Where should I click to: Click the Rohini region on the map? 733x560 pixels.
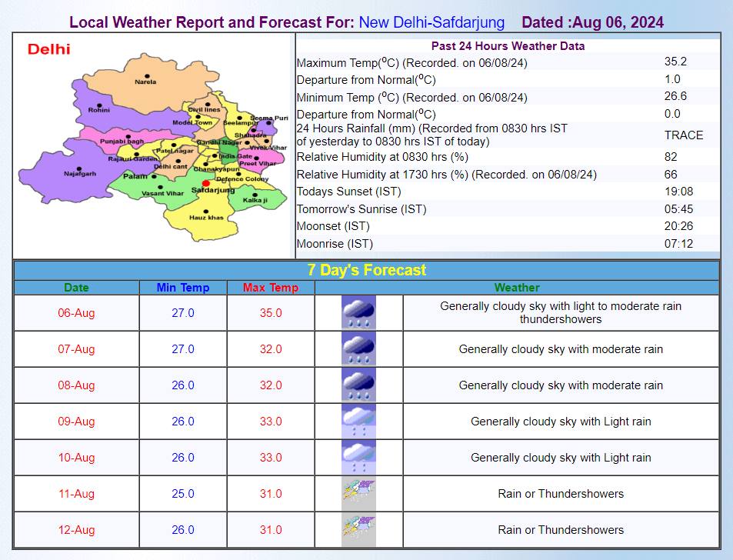[98, 110]
